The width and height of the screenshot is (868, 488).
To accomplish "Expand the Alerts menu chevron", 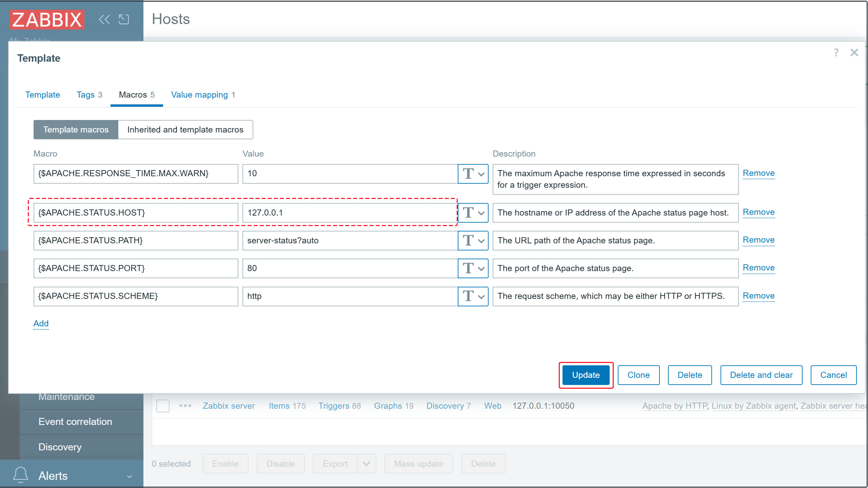I will coord(130,476).
